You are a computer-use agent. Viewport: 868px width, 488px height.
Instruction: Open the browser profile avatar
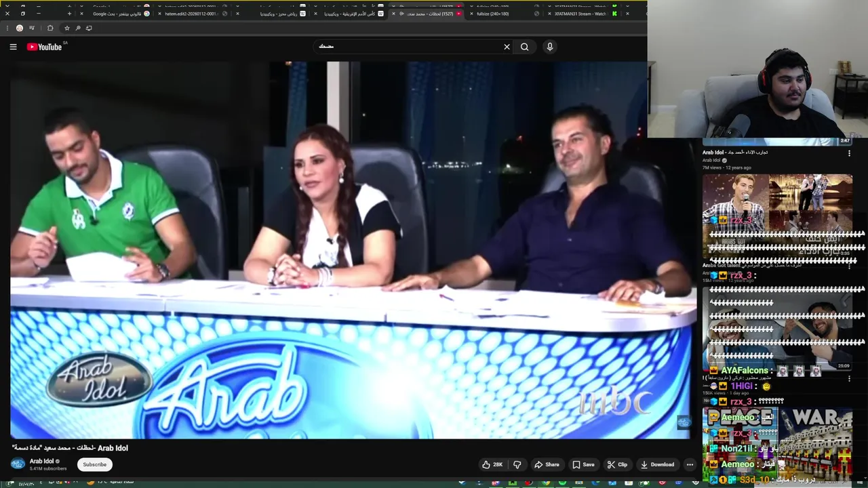[x=19, y=28]
